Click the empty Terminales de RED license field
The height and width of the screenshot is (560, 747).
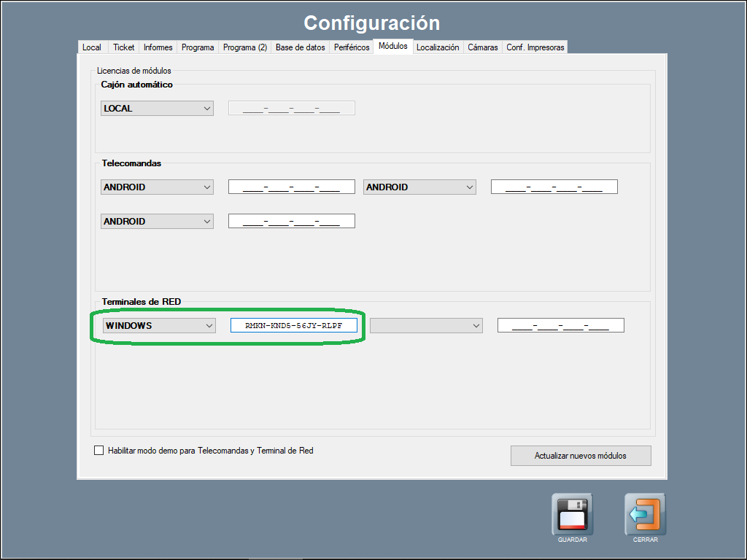click(560, 326)
